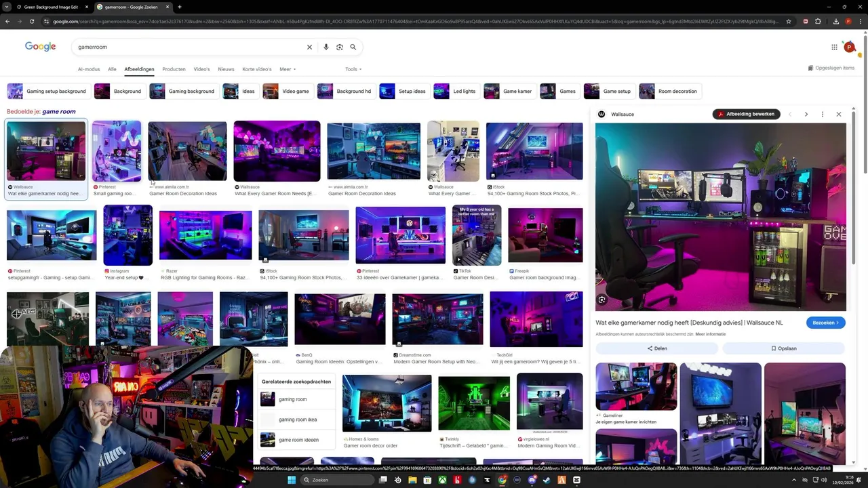This screenshot has height=488, width=868.
Task: Click the Opslaan save button
Action: tap(783, 348)
